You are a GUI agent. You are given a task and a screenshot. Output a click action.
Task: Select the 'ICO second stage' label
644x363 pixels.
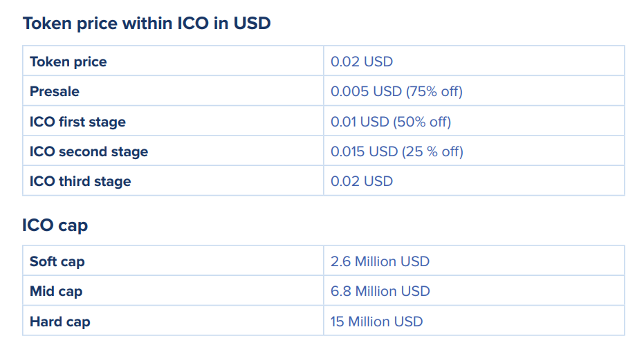click(89, 151)
